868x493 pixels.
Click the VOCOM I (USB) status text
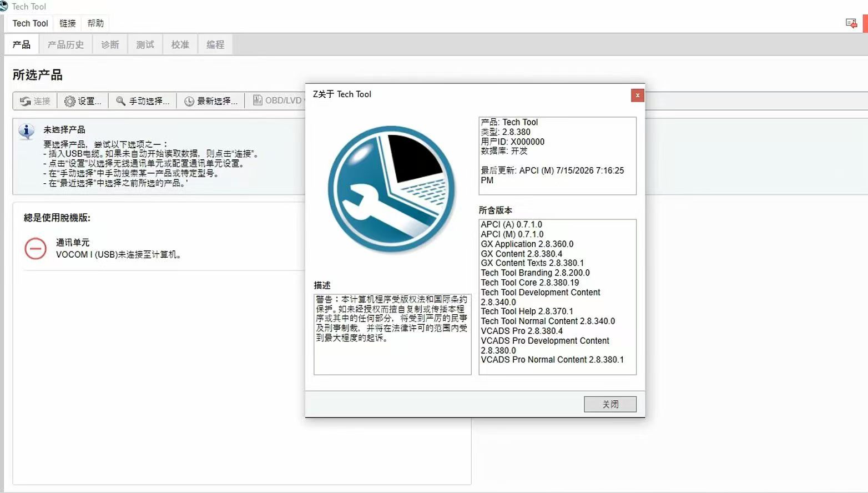pos(118,254)
